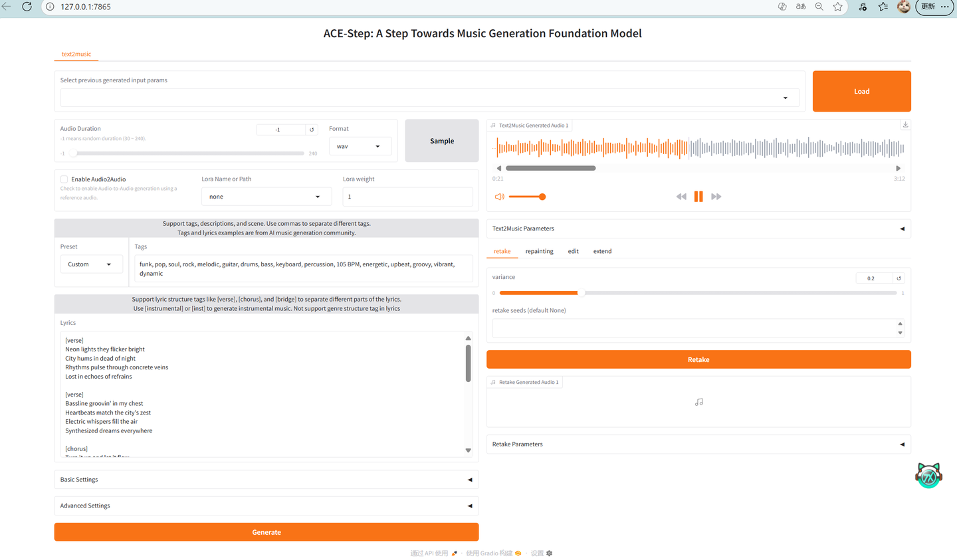Decrease retake seeds with down arrow
This screenshot has width=957, height=560.
tap(901, 333)
